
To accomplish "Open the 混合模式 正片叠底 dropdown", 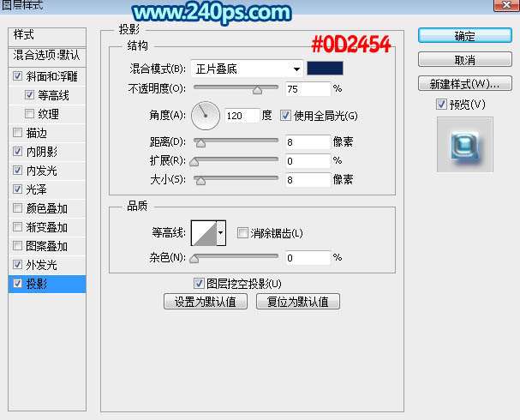I will pos(247,69).
